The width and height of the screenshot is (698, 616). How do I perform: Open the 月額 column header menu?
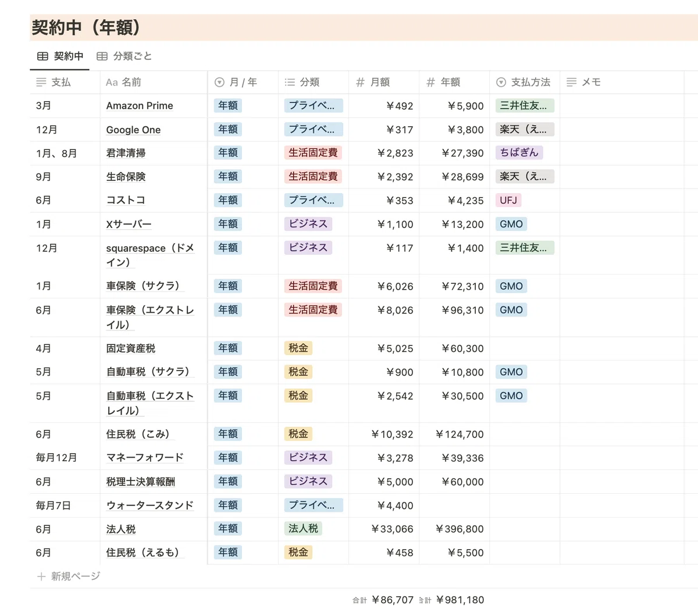tap(384, 83)
